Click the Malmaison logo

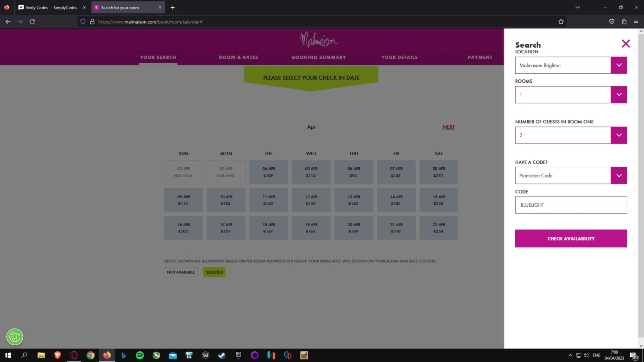click(x=319, y=40)
